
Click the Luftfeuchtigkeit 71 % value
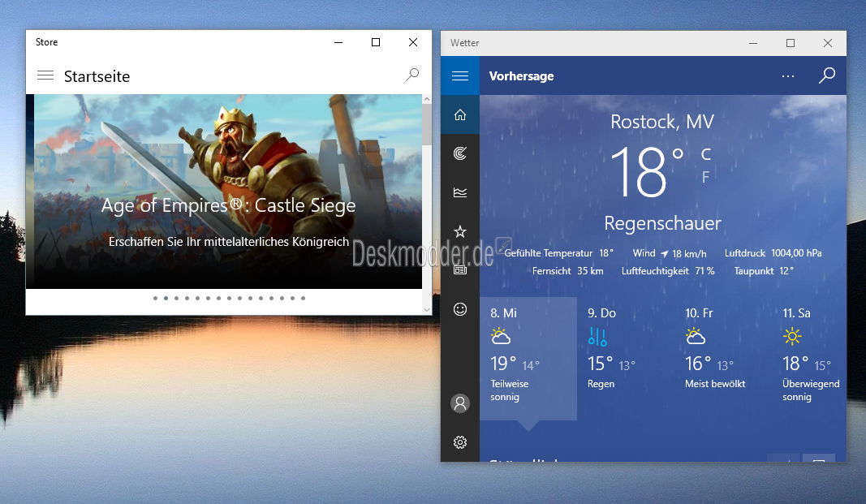(x=668, y=271)
